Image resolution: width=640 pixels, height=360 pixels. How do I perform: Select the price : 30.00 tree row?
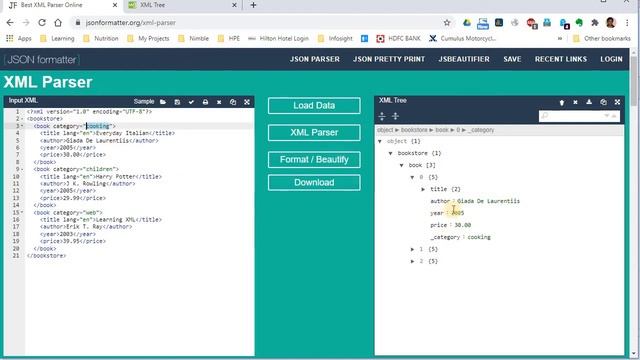451,225
